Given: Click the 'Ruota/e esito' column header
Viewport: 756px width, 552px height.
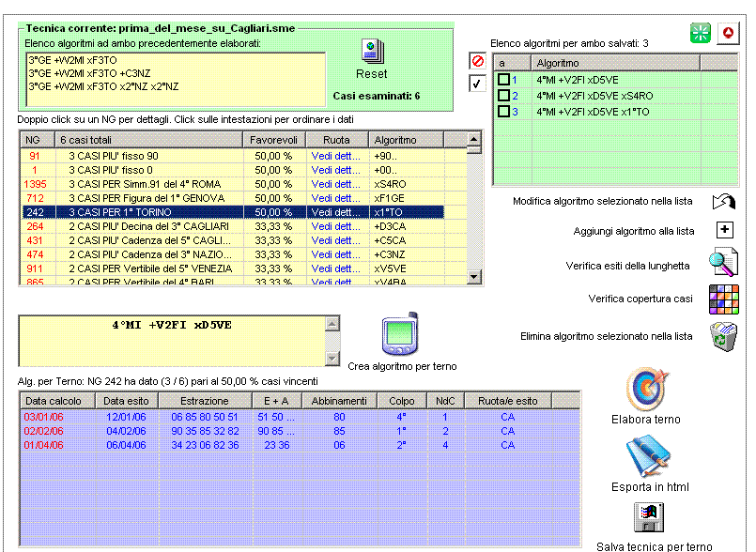Looking at the screenshot, I should [508, 401].
